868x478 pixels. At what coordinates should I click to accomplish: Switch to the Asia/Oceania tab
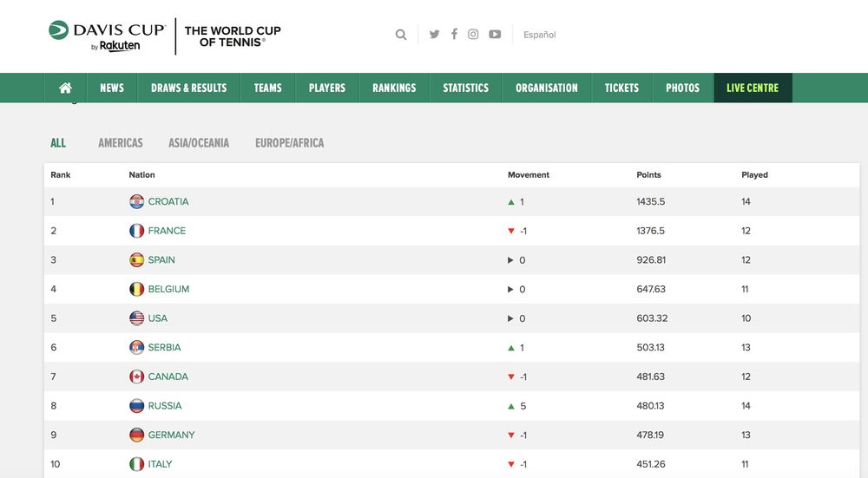tap(199, 143)
